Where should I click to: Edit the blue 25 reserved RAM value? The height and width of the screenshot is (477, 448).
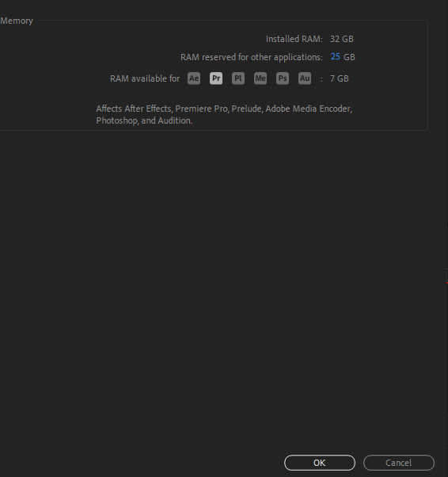pyautogui.click(x=336, y=56)
